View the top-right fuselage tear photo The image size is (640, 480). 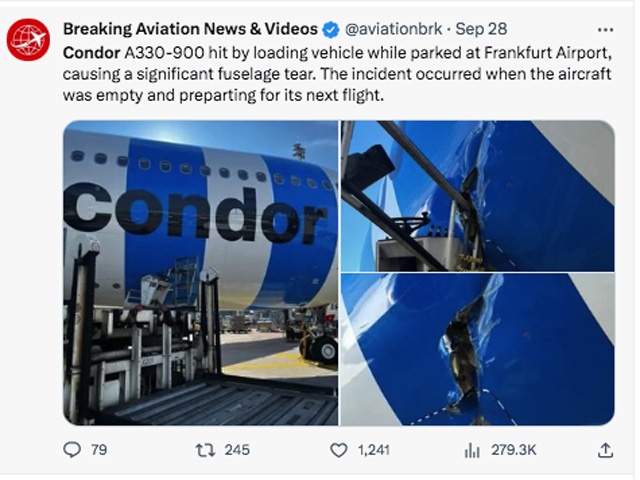click(477, 194)
